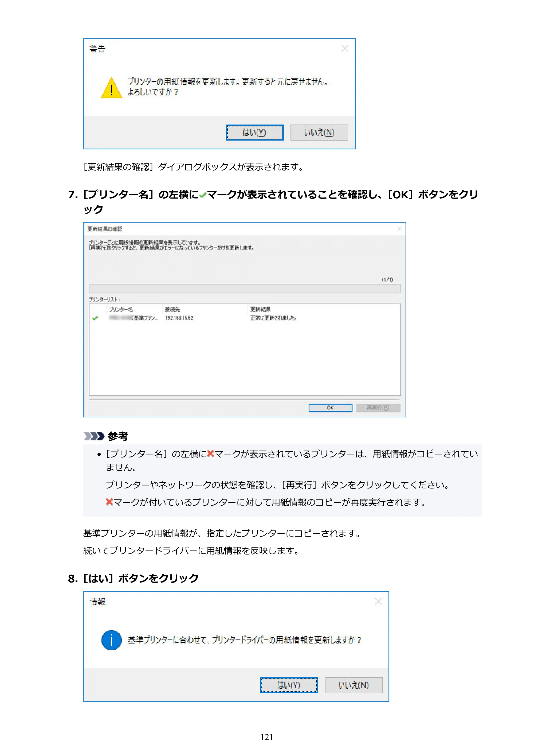Click いいえ(N) in the 警告 dialog
Image resolution: width=534 pixels, height=756 pixels.
pos(319,132)
